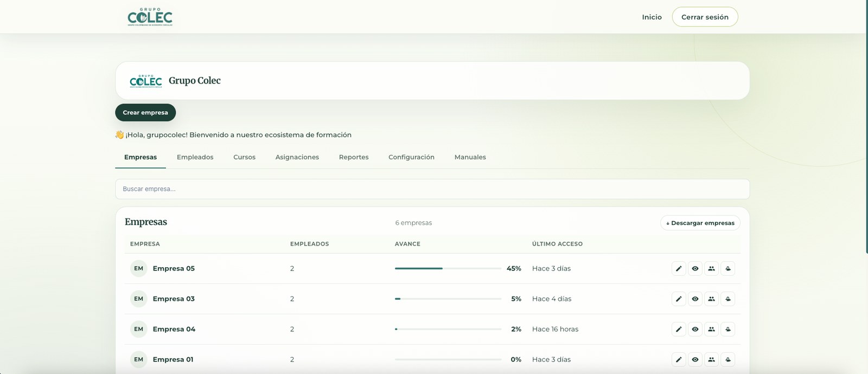Image resolution: width=868 pixels, height=374 pixels.
Task: Click the Grupo Colec logo in header
Action: coord(150,17)
